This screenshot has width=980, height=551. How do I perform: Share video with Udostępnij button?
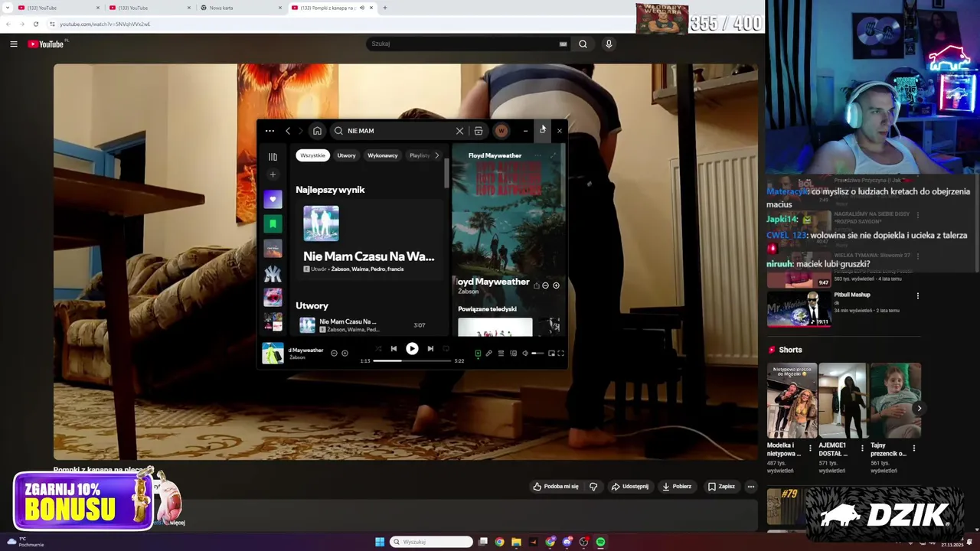click(x=629, y=487)
